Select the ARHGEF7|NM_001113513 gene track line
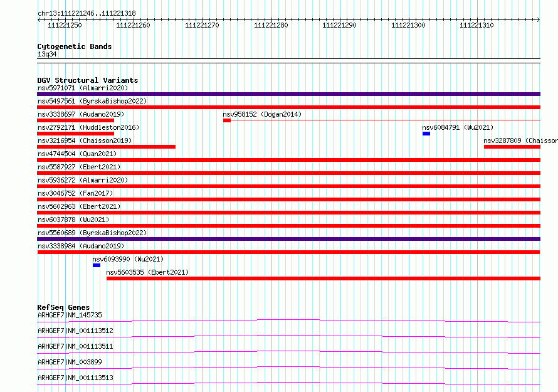The height and width of the screenshot is (392, 558). click(288, 383)
